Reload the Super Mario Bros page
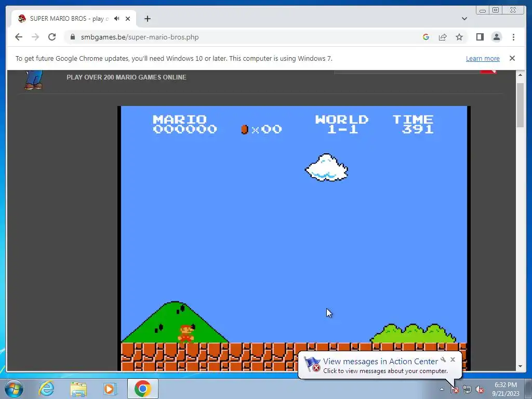532x399 pixels. [x=52, y=37]
